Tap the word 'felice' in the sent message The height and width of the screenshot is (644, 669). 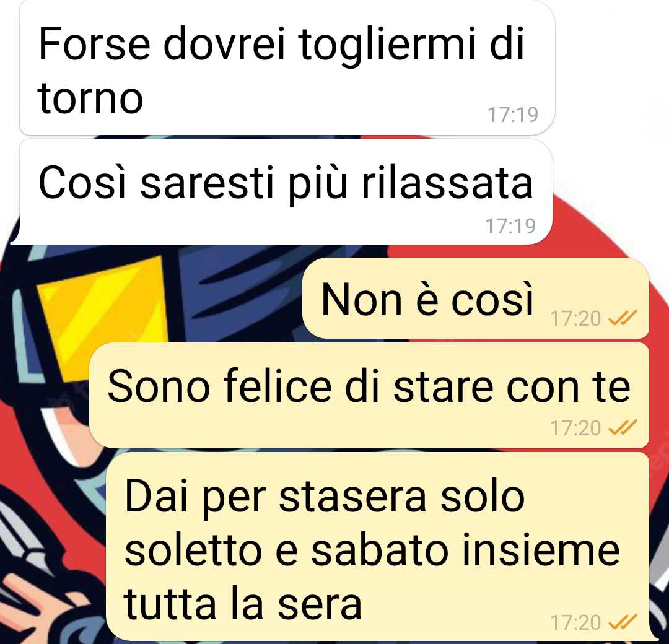278,386
